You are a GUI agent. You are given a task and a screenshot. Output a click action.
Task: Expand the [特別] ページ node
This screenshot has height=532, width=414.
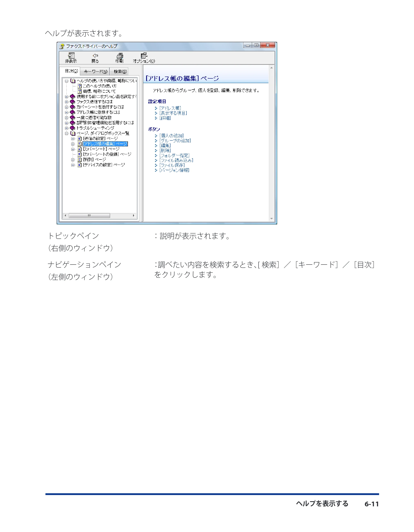(73, 160)
